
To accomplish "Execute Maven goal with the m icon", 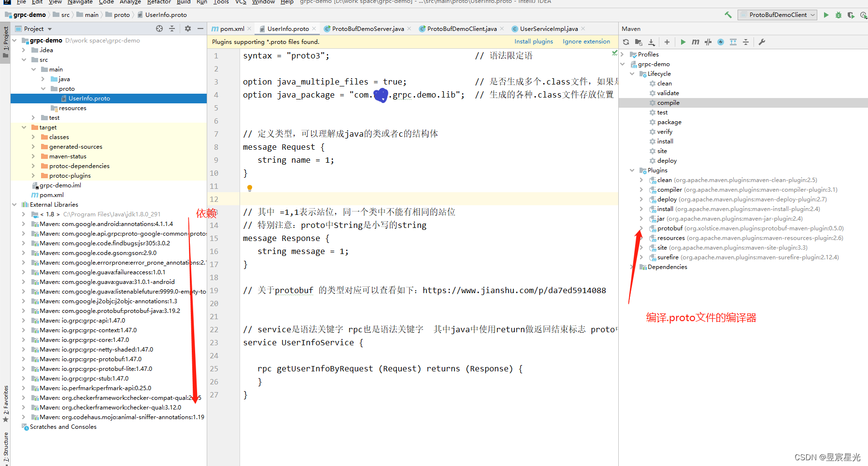I will pyautogui.click(x=696, y=42).
